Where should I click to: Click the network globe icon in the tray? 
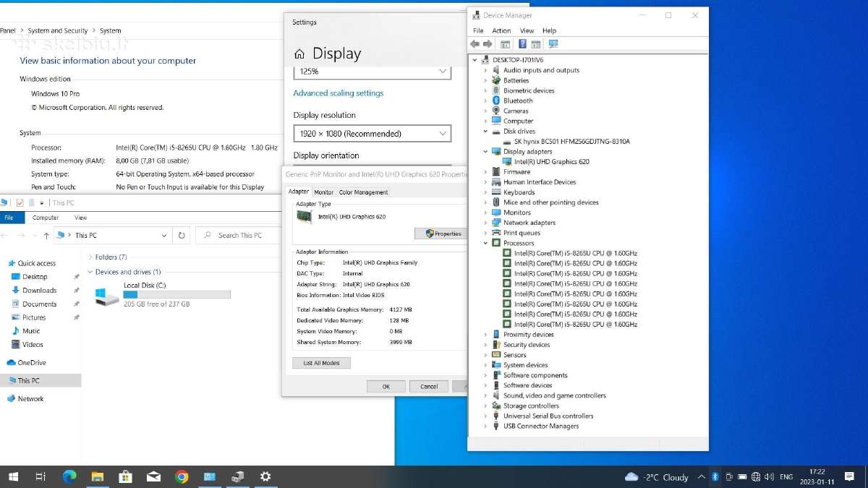tap(756, 477)
